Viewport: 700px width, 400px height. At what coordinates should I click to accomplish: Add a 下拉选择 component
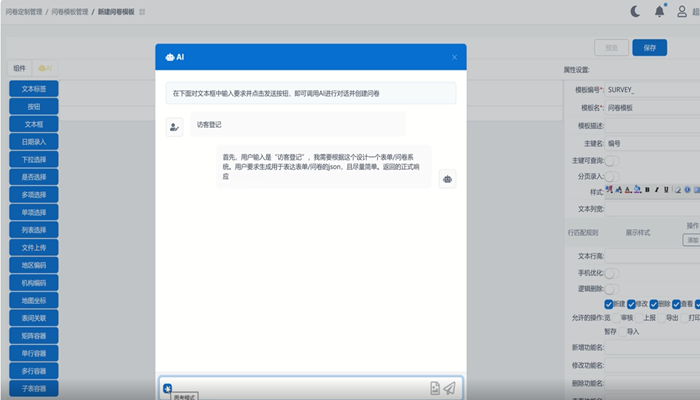pos(34,159)
